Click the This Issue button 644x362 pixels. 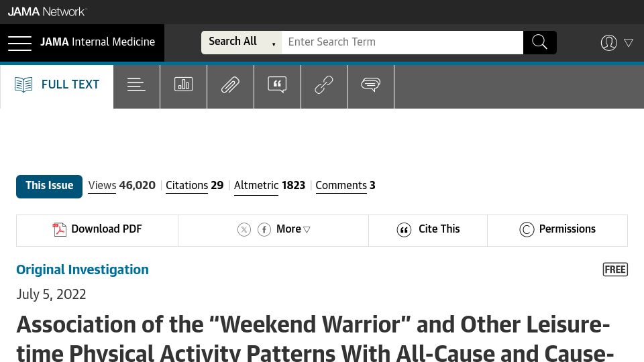click(49, 186)
